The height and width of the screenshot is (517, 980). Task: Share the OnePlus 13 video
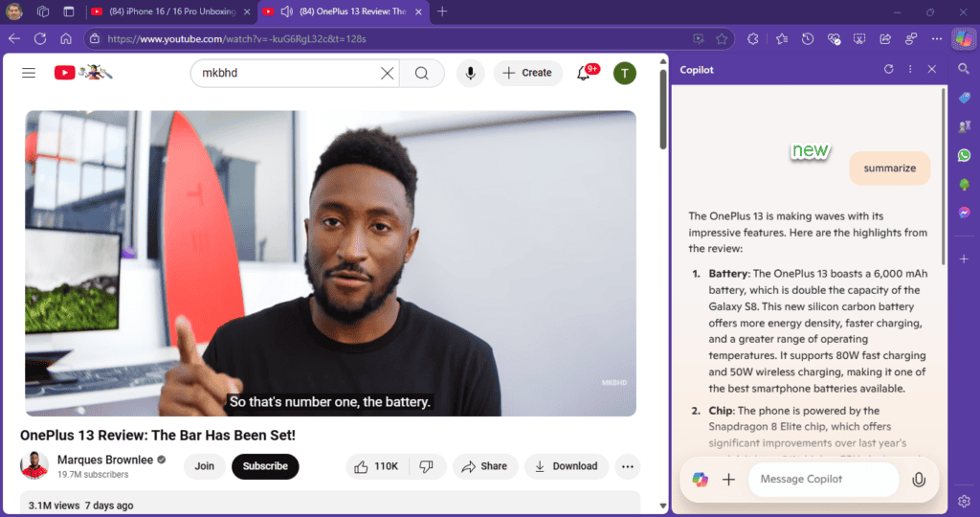pyautogui.click(x=484, y=466)
